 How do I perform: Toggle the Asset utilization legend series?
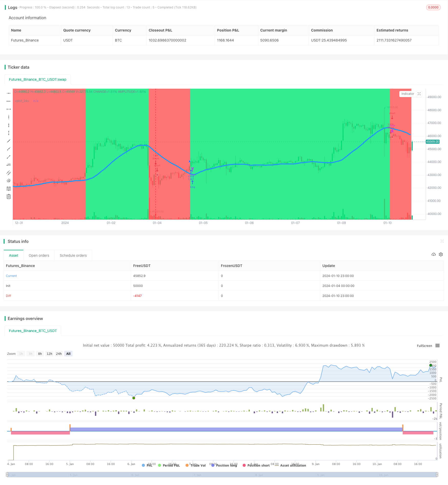point(290,465)
